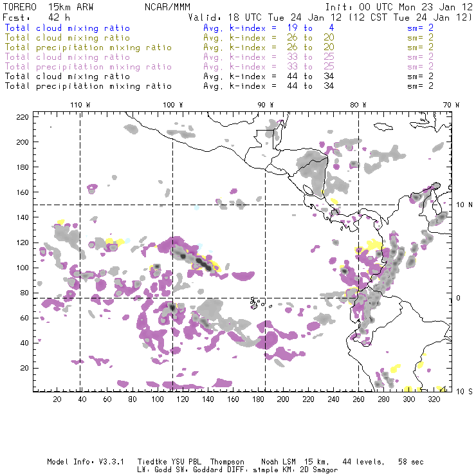Click the '70 W' longitude label
Image resolution: width=476 pixels, height=476 pixels.
coord(451,105)
